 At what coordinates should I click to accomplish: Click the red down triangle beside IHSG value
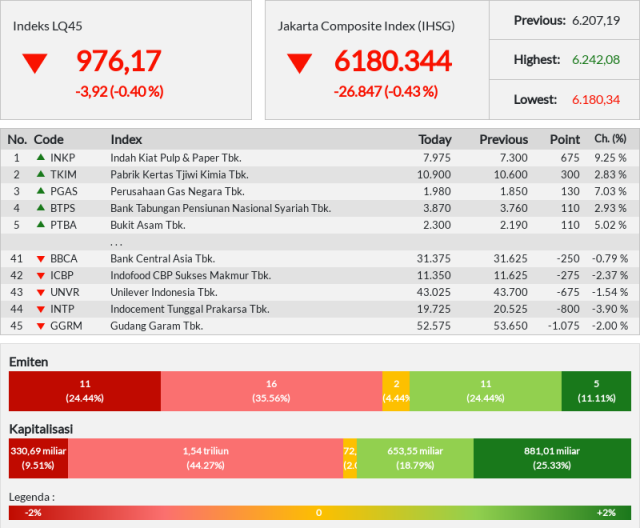coord(300,63)
